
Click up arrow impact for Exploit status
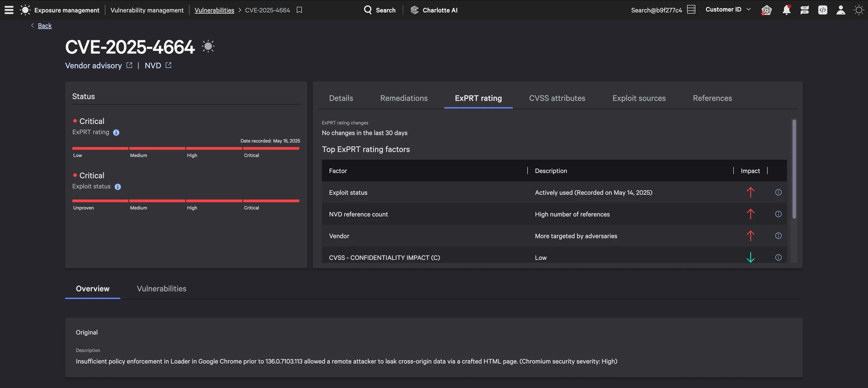click(x=750, y=192)
